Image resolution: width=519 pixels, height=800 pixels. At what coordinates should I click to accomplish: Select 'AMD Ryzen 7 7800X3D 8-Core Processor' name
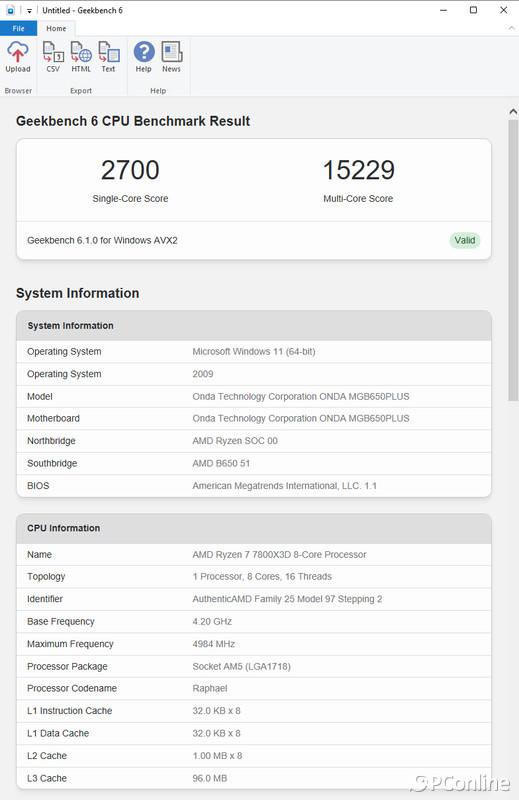point(279,555)
